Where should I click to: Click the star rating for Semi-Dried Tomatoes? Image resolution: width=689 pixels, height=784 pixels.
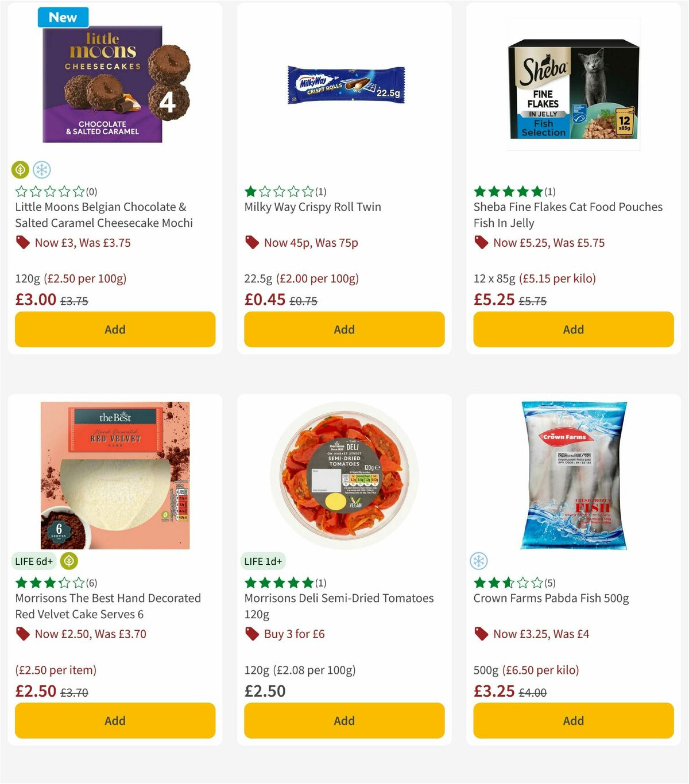(x=278, y=583)
